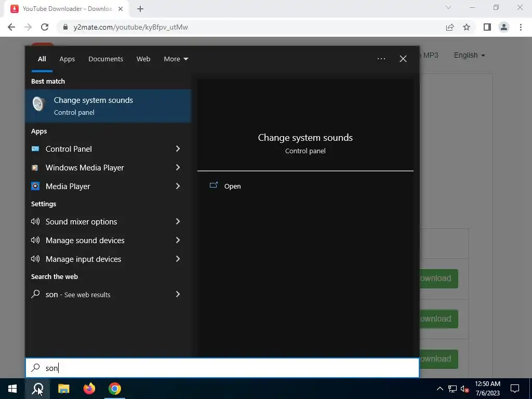The width and height of the screenshot is (532, 399).
Task: Expand Control Panel result arrow
Action: point(178,149)
